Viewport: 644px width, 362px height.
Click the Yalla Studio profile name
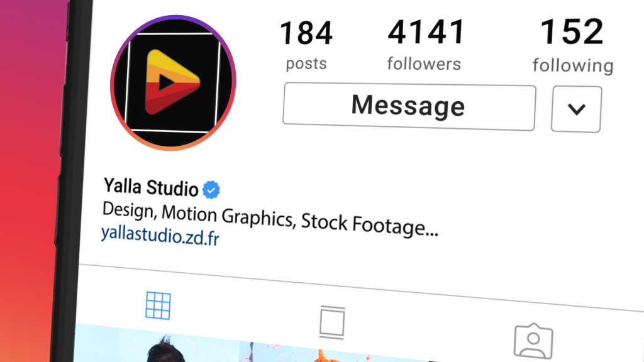coord(151,187)
